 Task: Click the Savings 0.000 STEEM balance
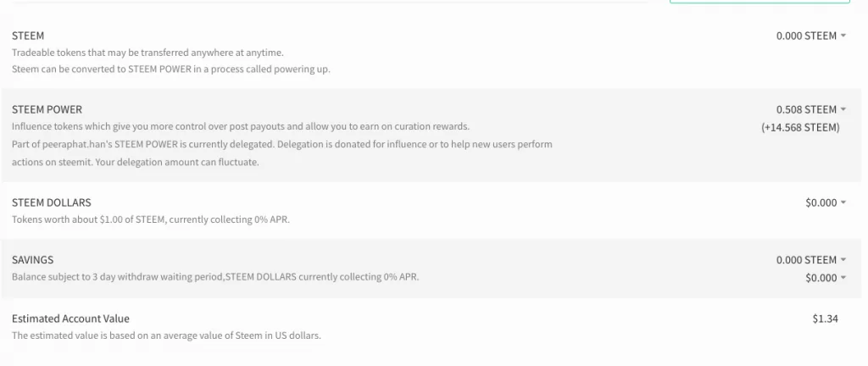[x=806, y=260]
